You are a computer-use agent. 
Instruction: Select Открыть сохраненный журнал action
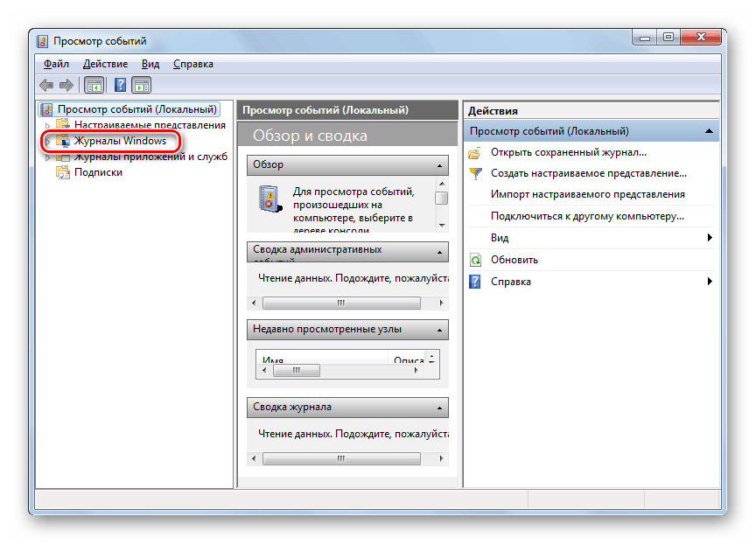click(569, 152)
